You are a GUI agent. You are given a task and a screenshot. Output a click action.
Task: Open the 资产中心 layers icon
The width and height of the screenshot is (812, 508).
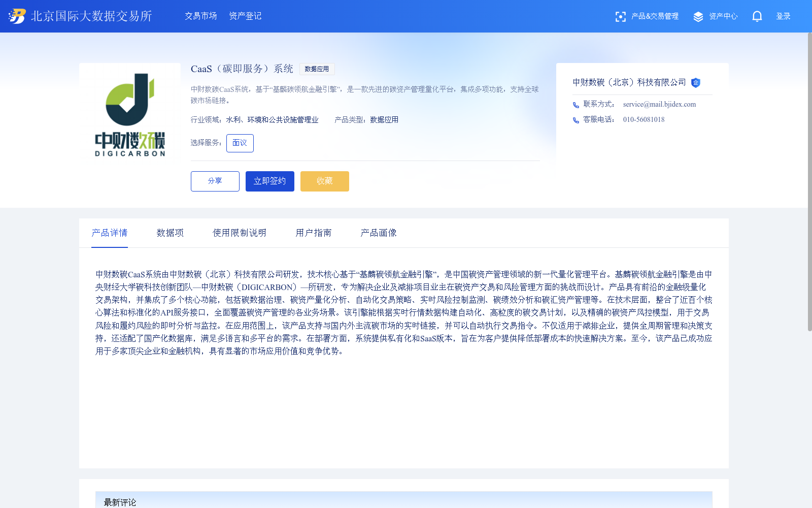click(698, 17)
